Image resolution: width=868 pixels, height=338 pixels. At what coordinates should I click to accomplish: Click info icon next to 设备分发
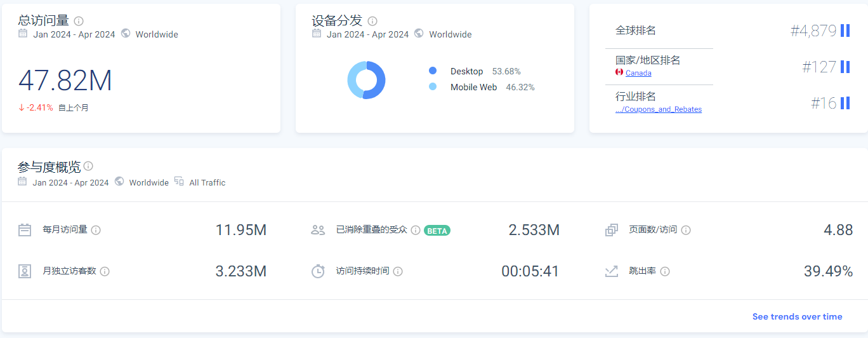(372, 21)
